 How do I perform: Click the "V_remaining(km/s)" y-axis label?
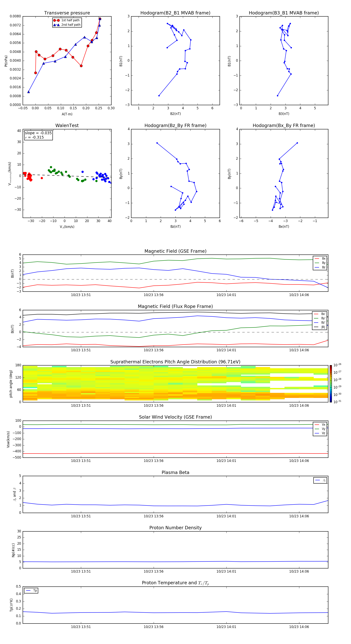tap(10, 174)
